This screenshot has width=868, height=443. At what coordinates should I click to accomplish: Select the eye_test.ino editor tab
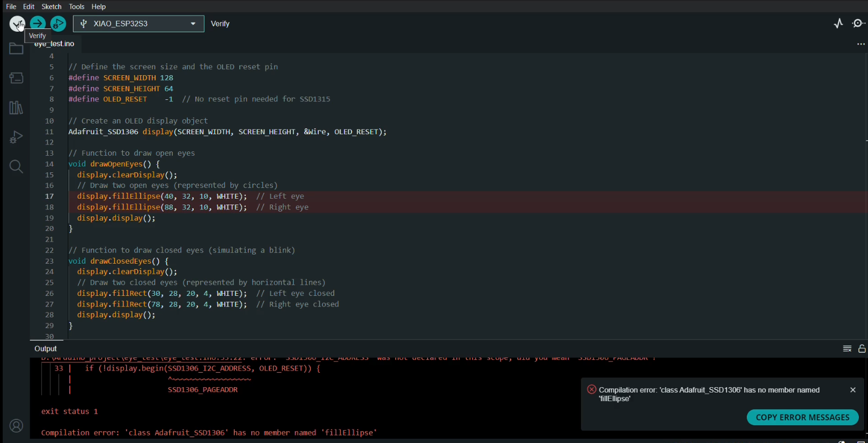(x=55, y=44)
